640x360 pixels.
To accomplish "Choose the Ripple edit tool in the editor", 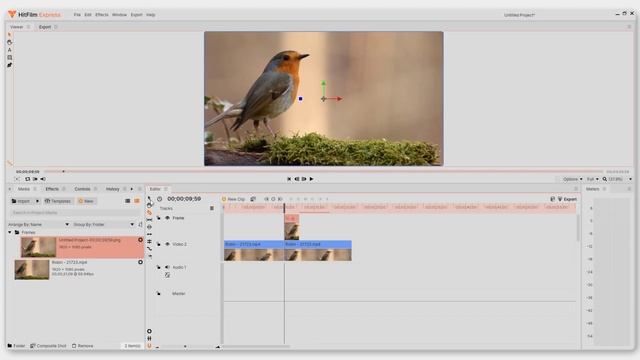I will pyautogui.click(x=149, y=234).
